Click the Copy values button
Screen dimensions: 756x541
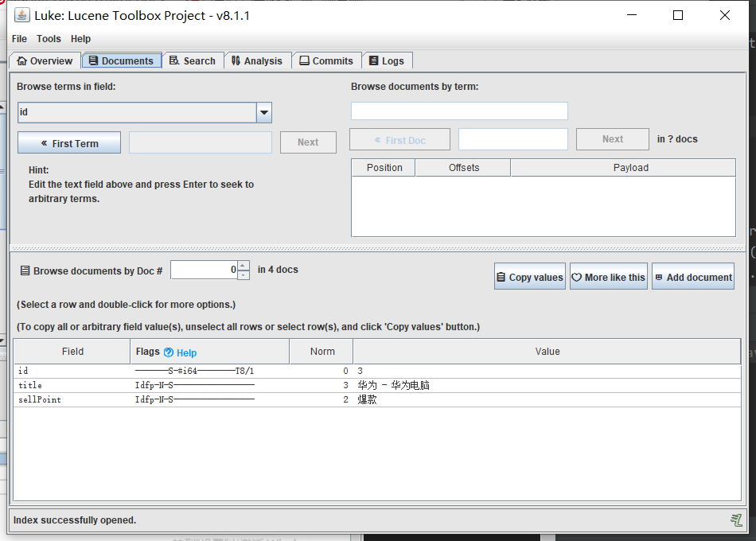click(530, 277)
